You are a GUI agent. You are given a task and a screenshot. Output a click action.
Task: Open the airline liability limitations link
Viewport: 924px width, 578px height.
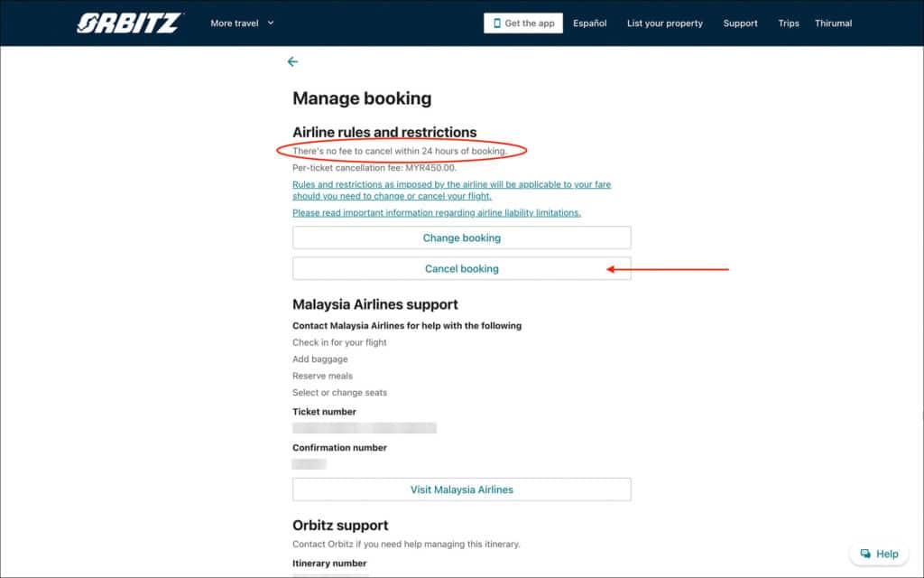tap(437, 213)
